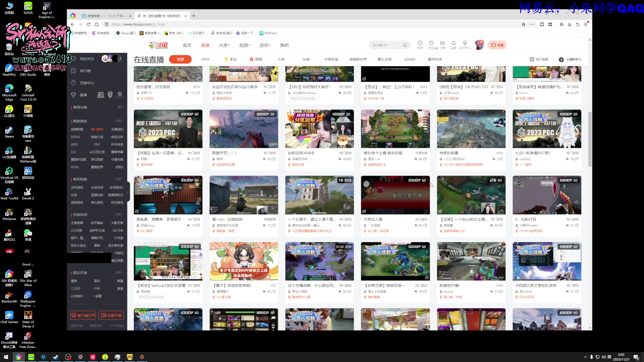Image resolution: width=644 pixels, height=362 pixels.
Task: Click the orange 开播 button
Action: (x=497, y=45)
